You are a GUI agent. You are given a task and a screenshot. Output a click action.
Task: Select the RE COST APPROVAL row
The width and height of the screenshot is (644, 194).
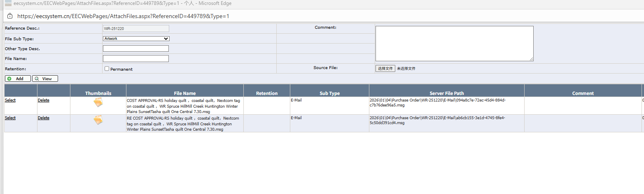click(10, 118)
